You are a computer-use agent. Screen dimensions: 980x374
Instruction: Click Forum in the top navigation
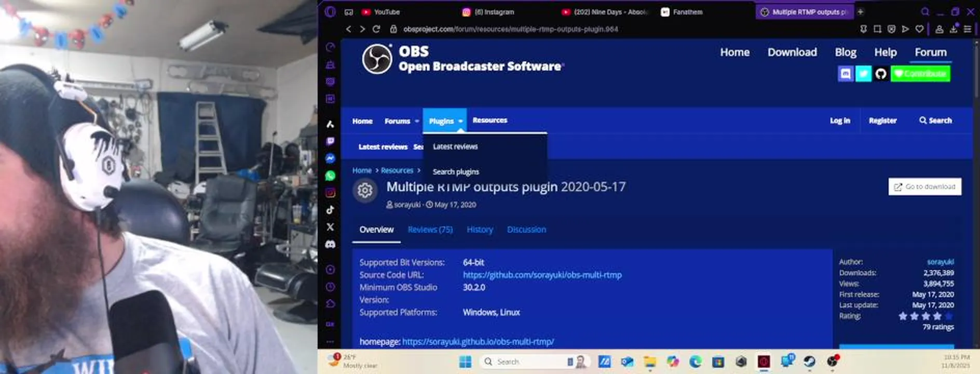click(x=931, y=52)
